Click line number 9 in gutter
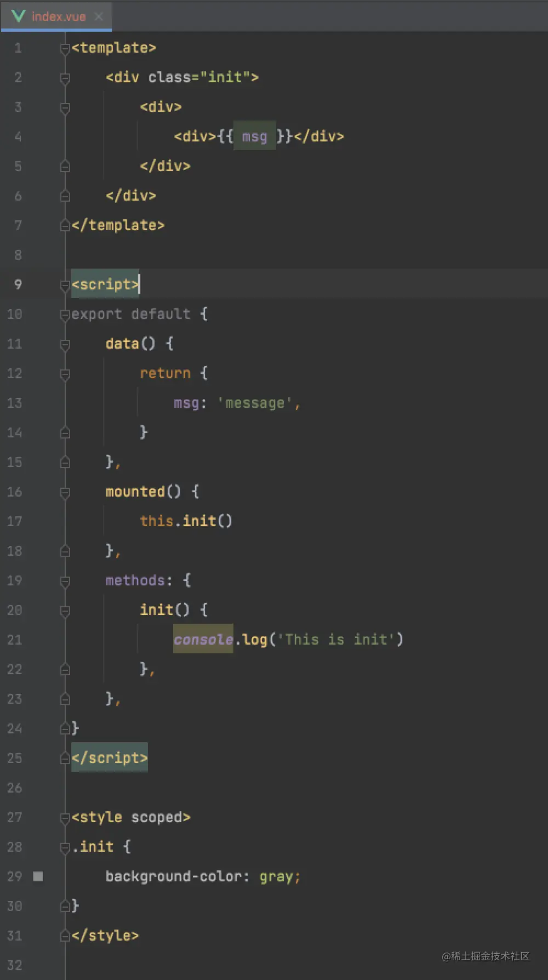Viewport: 548px width, 980px height. point(18,284)
